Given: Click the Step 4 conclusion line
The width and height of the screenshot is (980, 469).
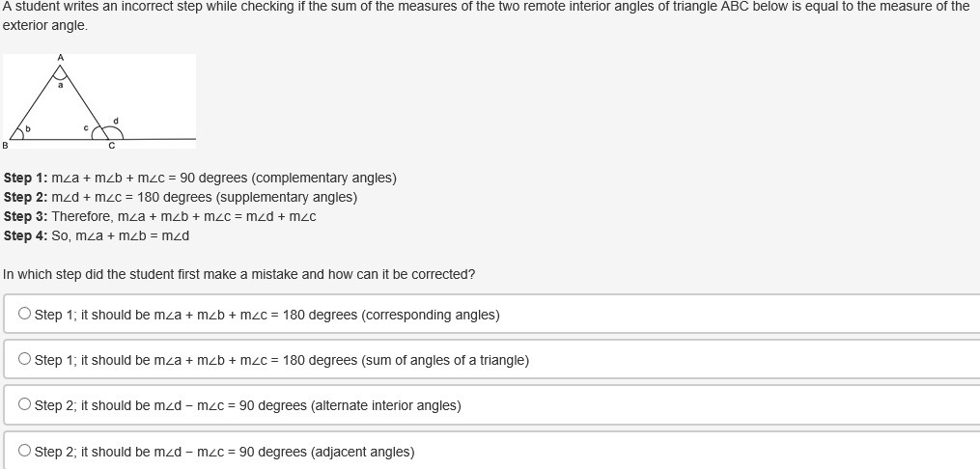Looking at the screenshot, I should tap(97, 235).
